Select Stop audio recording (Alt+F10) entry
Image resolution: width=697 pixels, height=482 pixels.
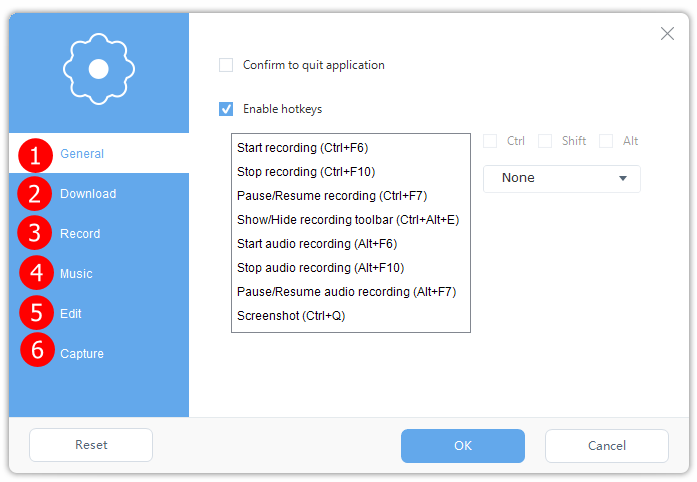click(x=351, y=268)
